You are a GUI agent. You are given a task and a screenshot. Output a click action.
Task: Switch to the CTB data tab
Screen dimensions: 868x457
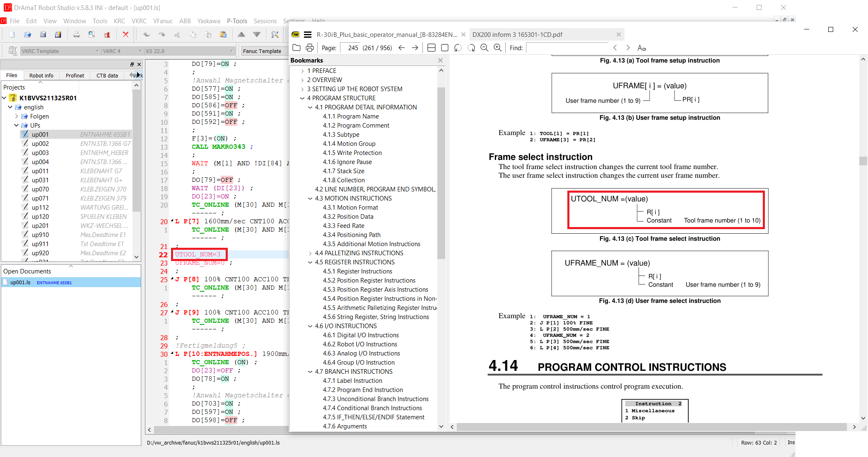tap(107, 75)
